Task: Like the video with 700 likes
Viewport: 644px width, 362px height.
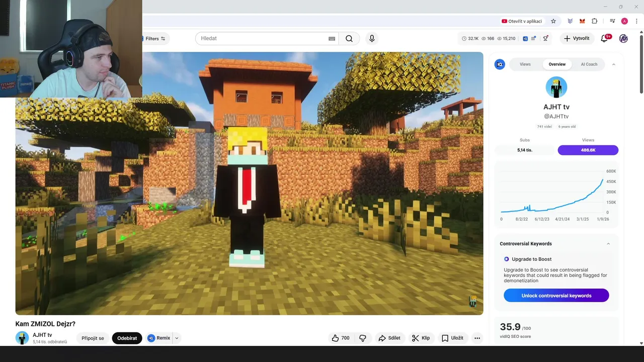Action: coord(341,338)
